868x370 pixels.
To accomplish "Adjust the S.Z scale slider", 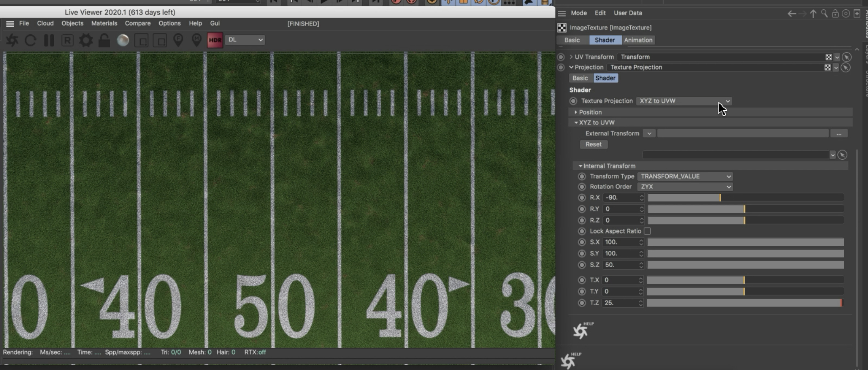I will click(x=746, y=265).
